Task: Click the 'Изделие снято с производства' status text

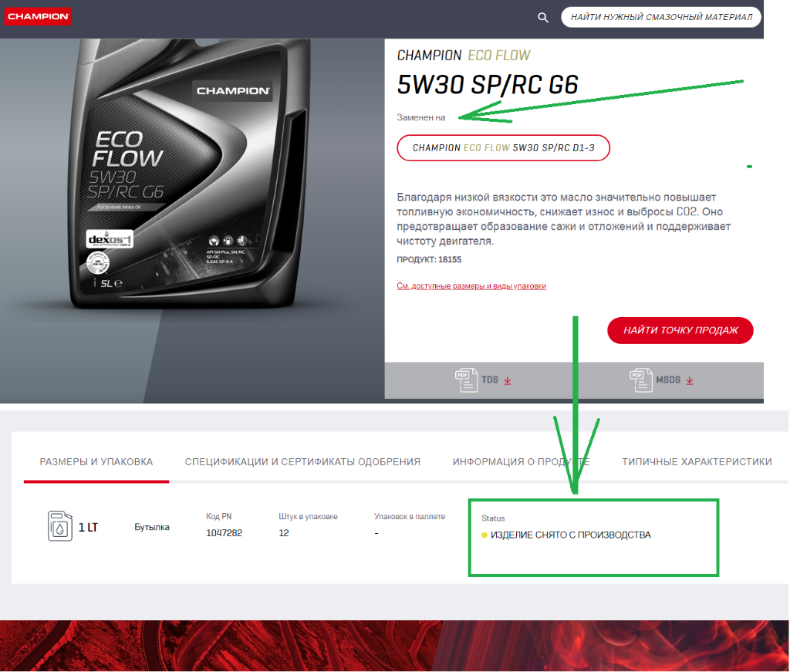Action: [x=571, y=535]
